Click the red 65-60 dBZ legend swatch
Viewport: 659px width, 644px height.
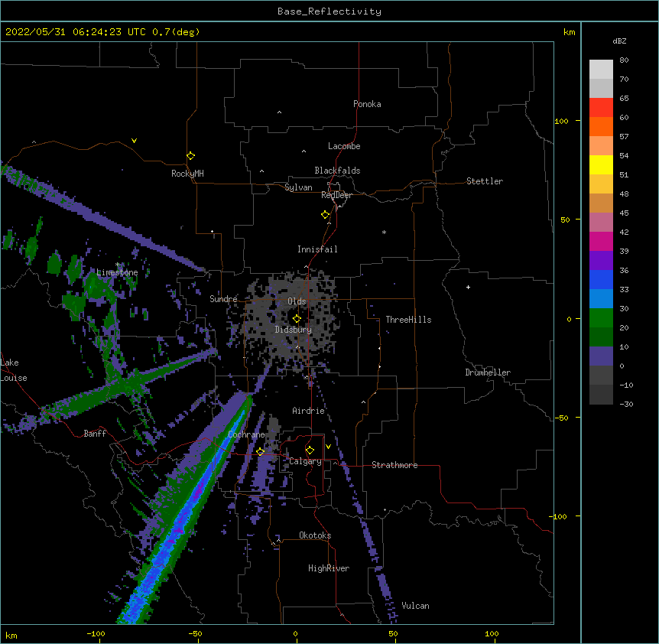[601, 107]
